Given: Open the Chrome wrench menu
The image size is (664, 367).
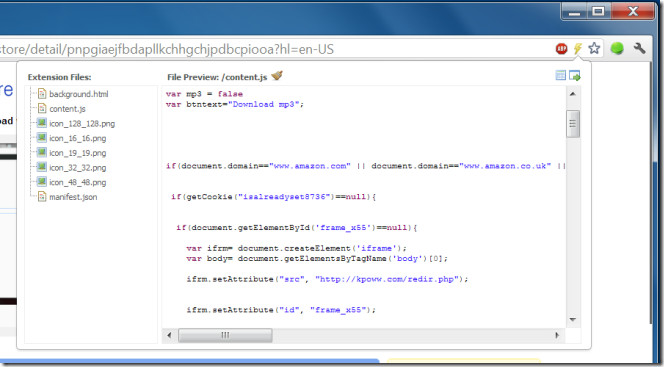Looking at the screenshot, I should point(639,48).
